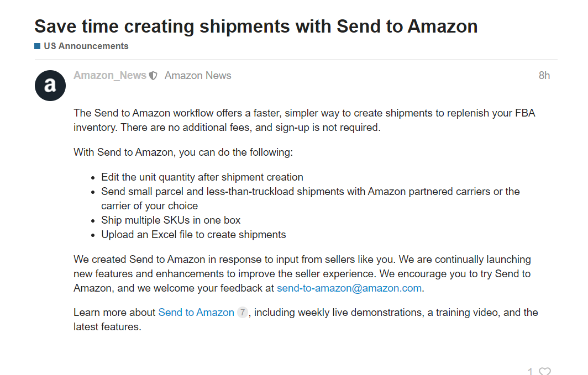The height and width of the screenshot is (375, 588).
Task: Click the paragraph starting 'We created Send to Amazon'
Action: 302,273
